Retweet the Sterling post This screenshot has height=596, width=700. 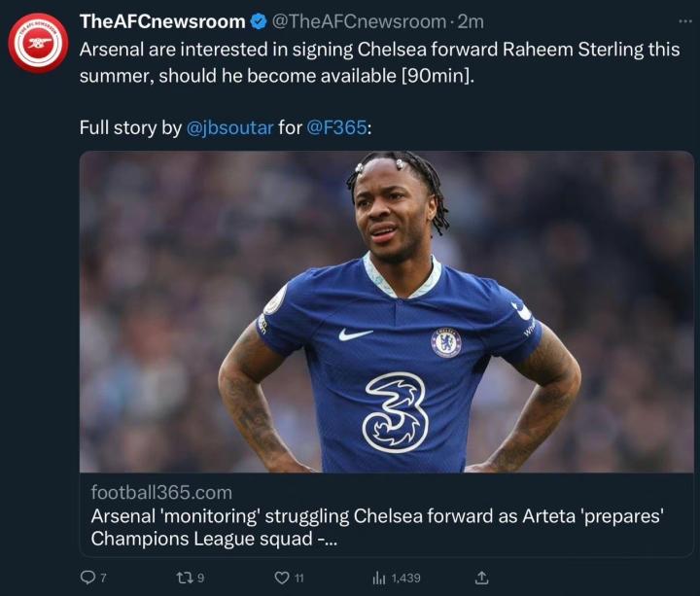(184, 578)
